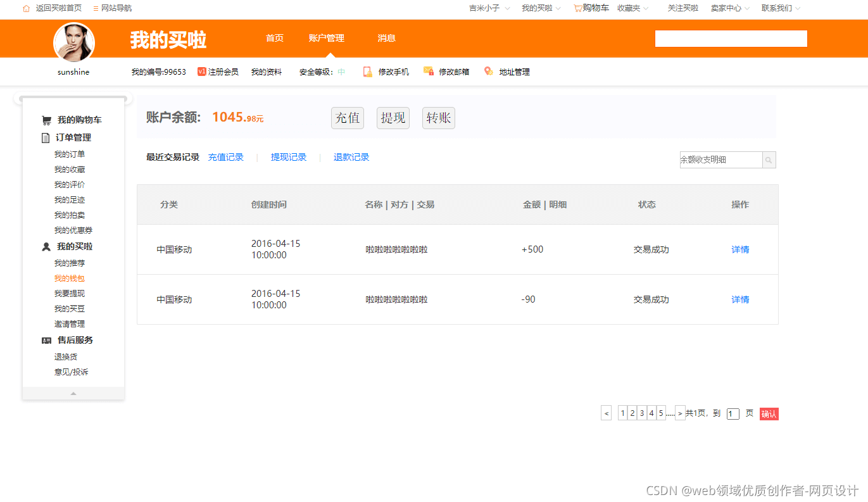Click the 售后服务 card icon
Screen dimensions: 868x502
pyautogui.click(x=46, y=341)
